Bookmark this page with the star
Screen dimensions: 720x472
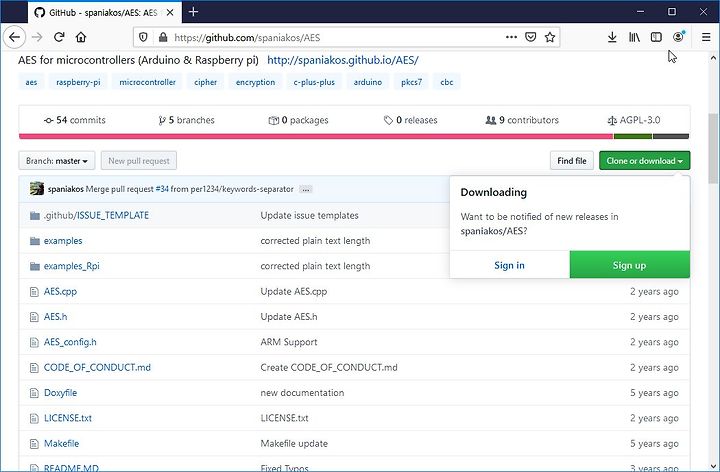tap(550, 37)
